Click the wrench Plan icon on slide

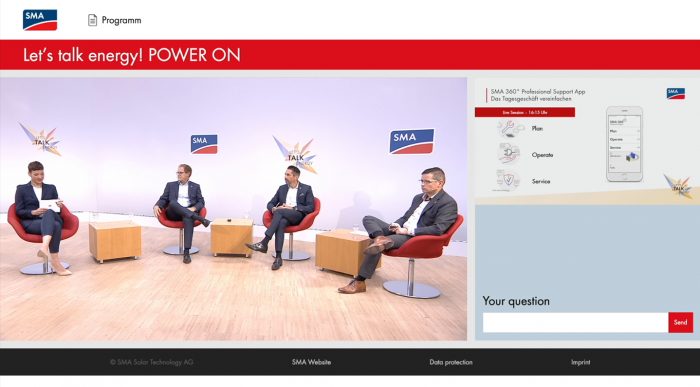point(511,129)
